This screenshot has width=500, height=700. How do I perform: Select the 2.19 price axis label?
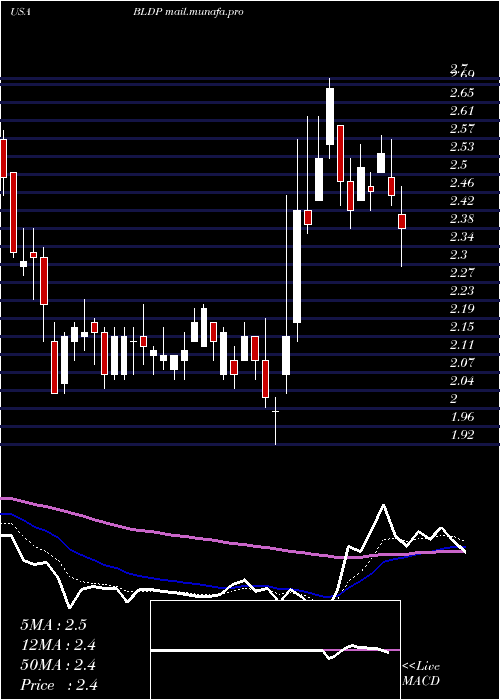[x=462, y=309]
